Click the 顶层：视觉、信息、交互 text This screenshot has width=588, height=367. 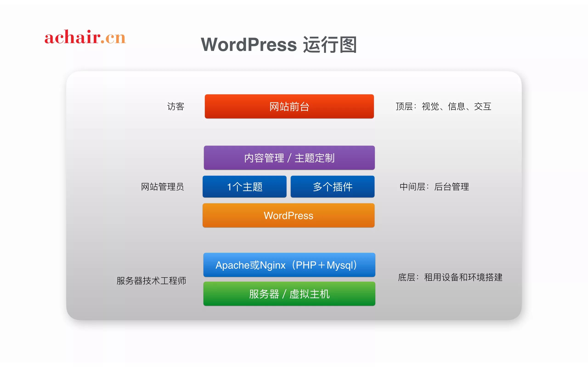pyautogui.click(x=444, y=106)
